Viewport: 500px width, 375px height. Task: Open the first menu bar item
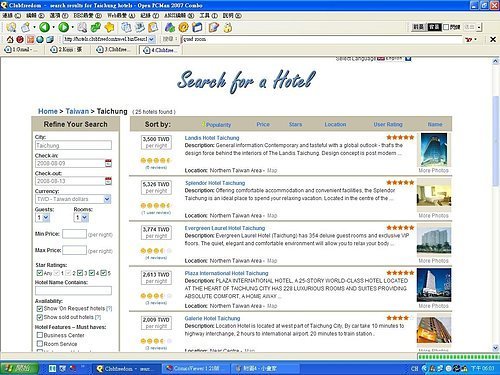pos(12,16)
